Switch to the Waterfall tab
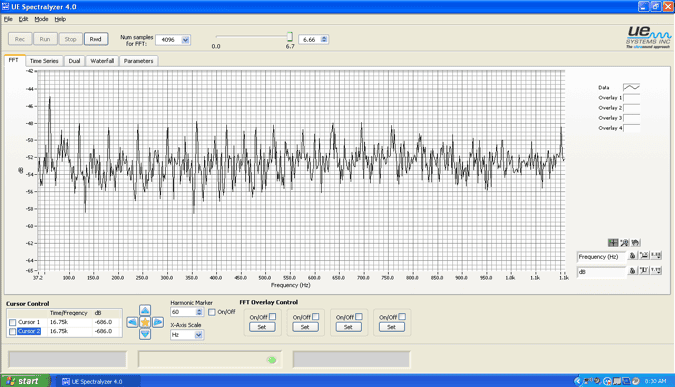 tap(102, 61)
